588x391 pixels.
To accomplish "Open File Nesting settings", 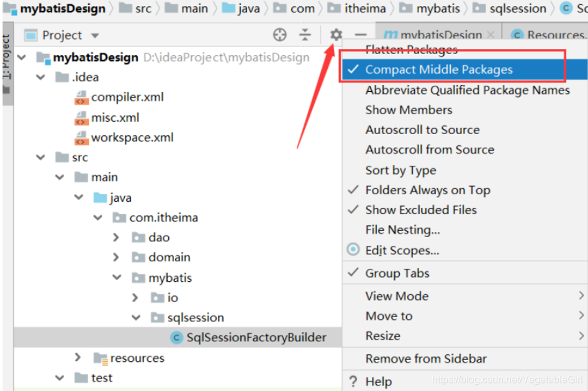I will tap(464, 230).
